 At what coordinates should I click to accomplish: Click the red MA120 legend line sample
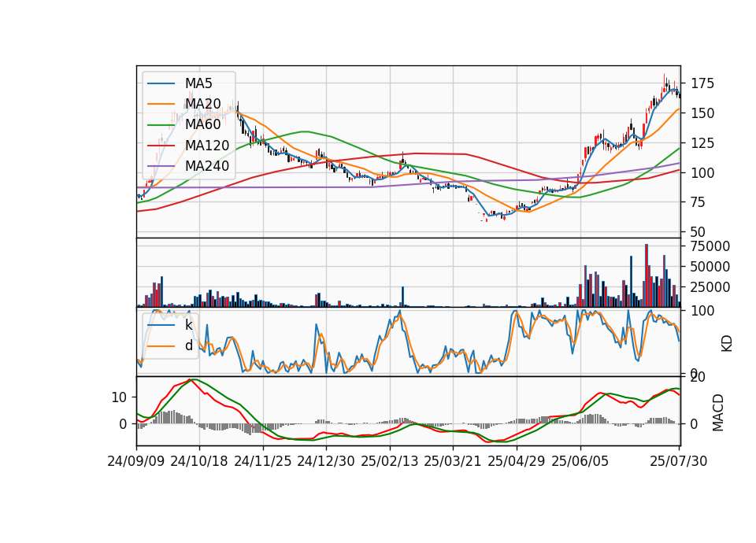pyautogui.click(x=161, y=146)
